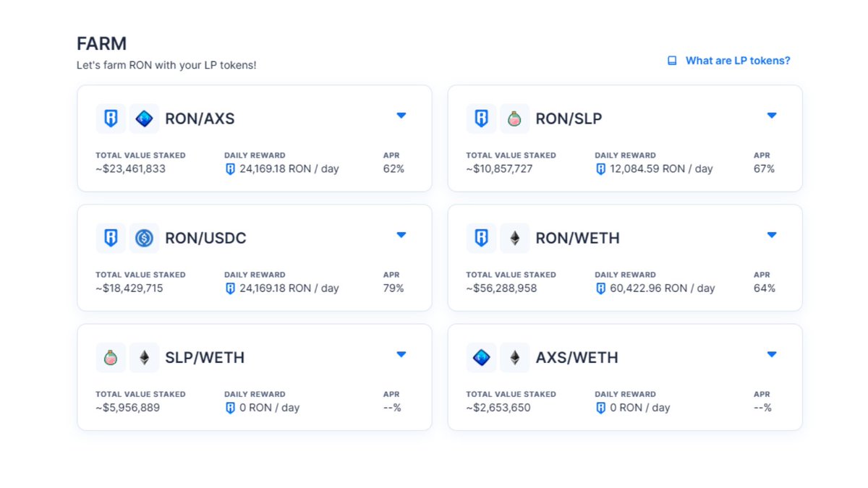Click the small RON icon beside 60,422.96 reward

pyautogui.click(x=600, y=288)
